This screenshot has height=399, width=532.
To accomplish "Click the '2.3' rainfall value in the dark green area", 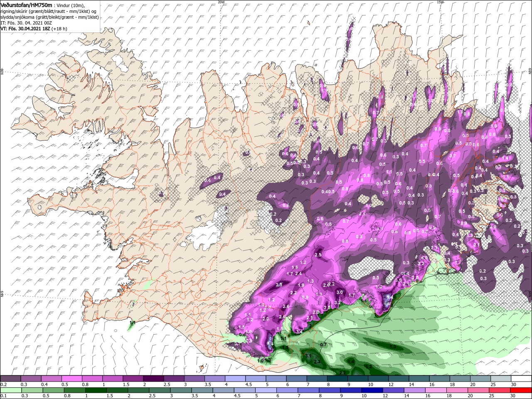I will pyautogui.click(x=317, y=362).
